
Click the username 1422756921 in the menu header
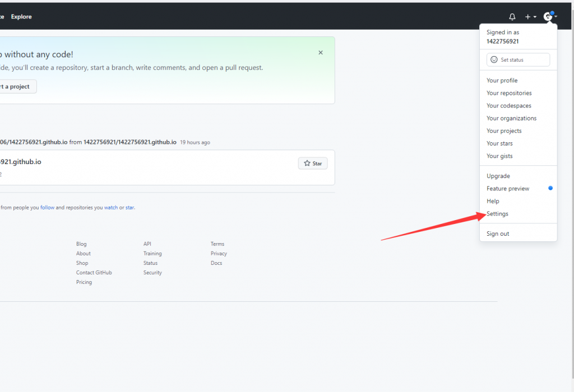(502, 41)
